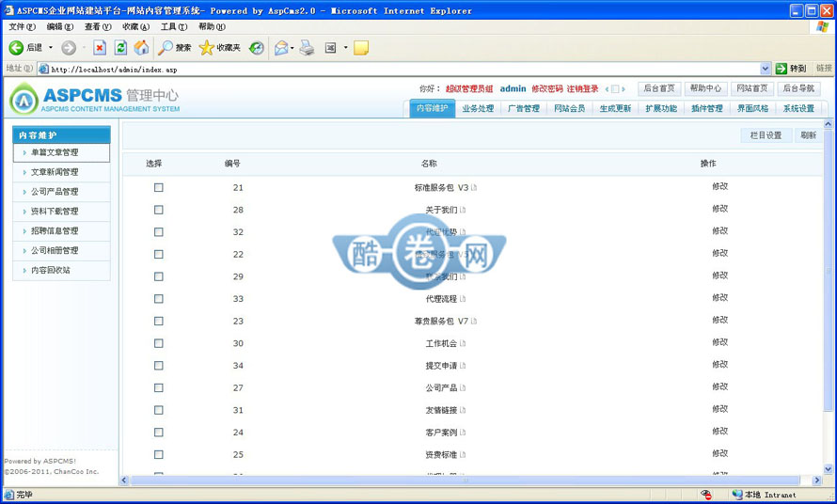This screenshot has height=504, width=837.
Task: Check the box for row 28
Action: 159,210
